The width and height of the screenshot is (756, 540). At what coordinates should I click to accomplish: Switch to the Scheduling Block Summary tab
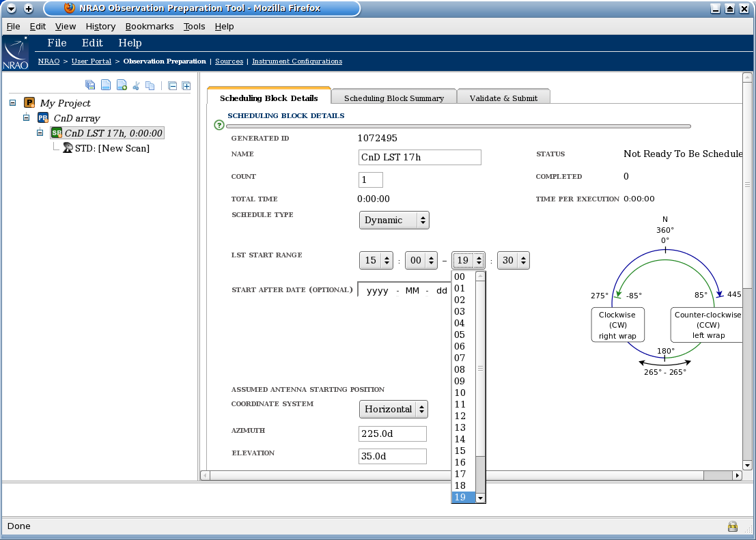pos(394,96)
